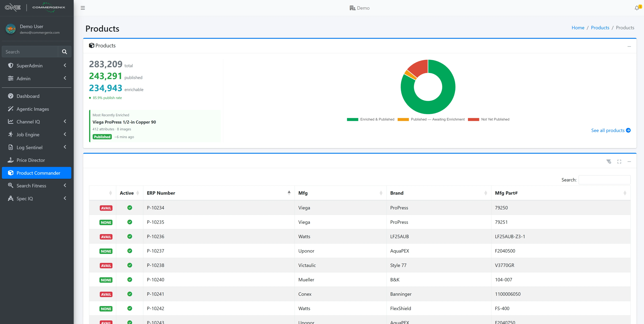Sort table by Mfg Part# column
The image size is (644, 324).
(x=561, y=193)
